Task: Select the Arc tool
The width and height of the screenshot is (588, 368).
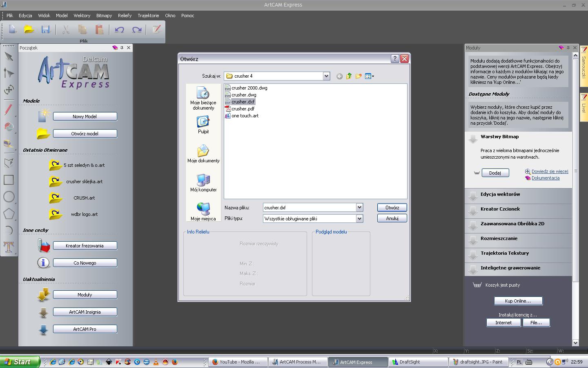Action: click(x=9, y=230)
